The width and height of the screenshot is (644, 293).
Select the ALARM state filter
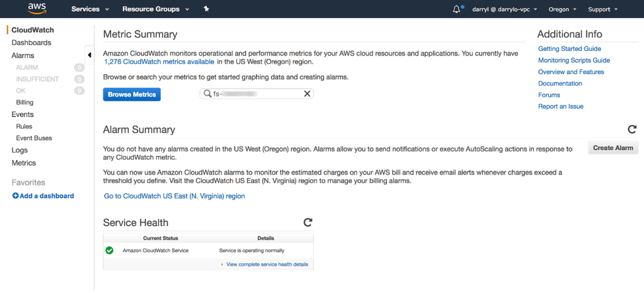(x=27, y=67)
